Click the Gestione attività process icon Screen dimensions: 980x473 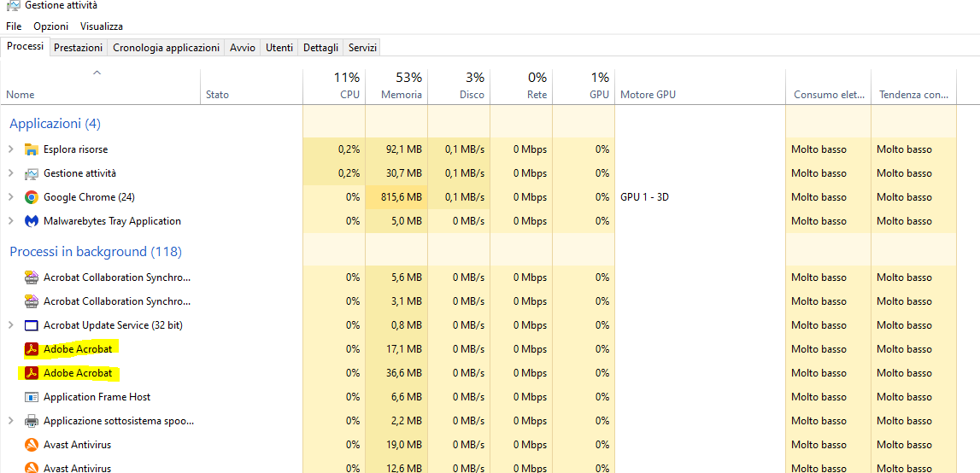pos(32,173)
